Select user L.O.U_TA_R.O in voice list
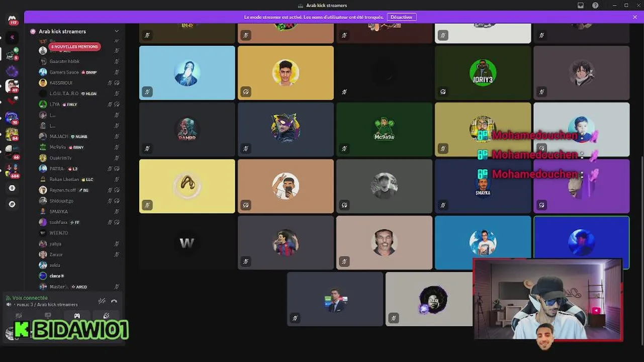The image size is (644, 362). pyautogui.click(x=79, y=94)
